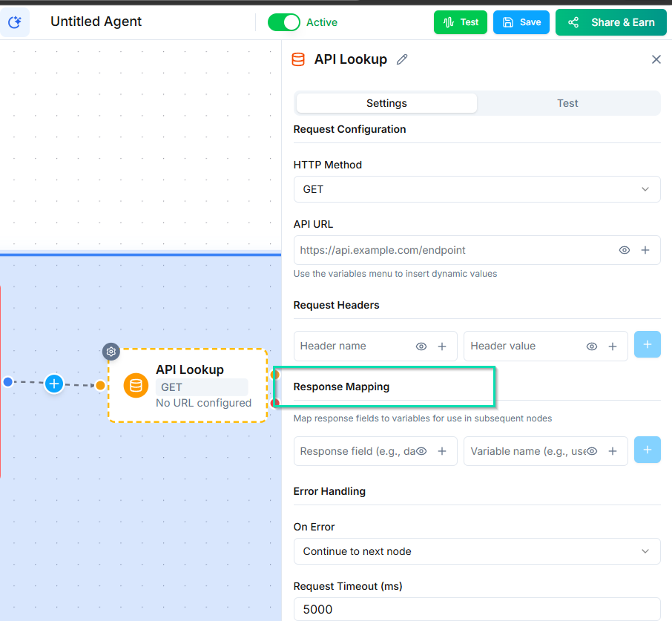Toggle visibility eye in API URL field

coord(625,250)
